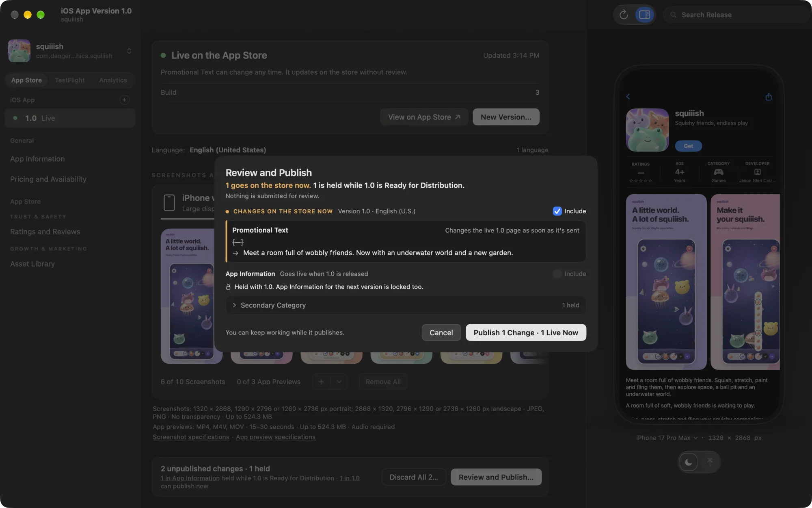Toggle dark mode moon icon under preview
This screenshot has height=508, width=812.
[x=689, y=462]
